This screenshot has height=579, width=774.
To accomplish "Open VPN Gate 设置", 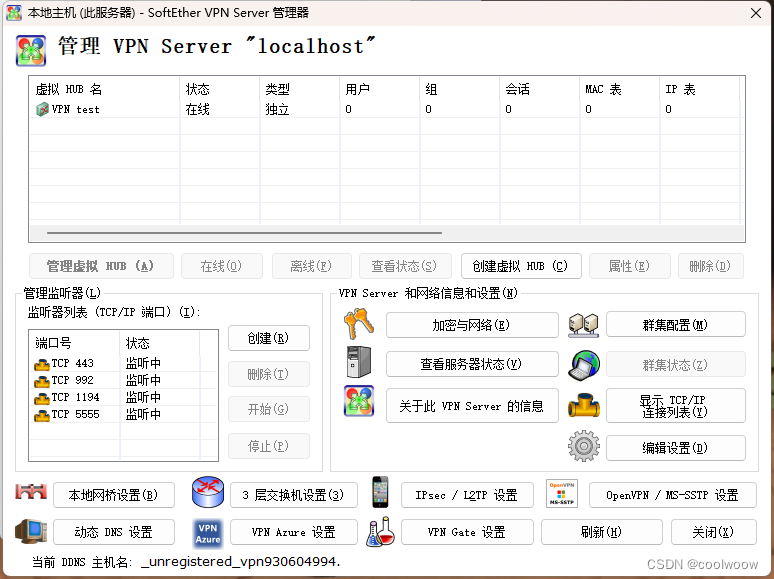I will point(467,532).
